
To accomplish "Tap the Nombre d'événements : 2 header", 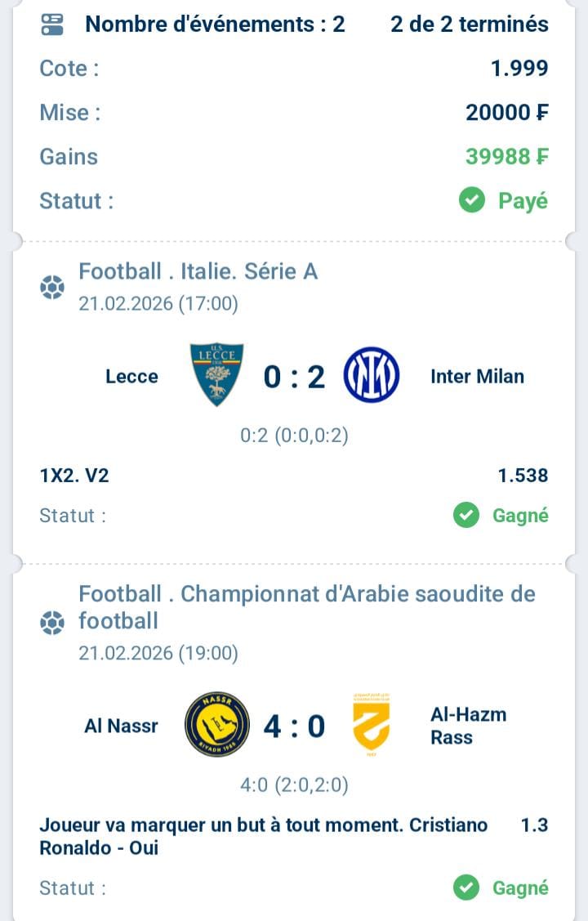I will click(215, 25).
